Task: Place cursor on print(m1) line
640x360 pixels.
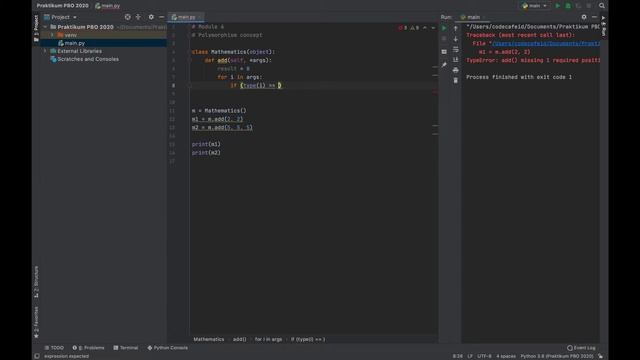Action: (206, 144)
